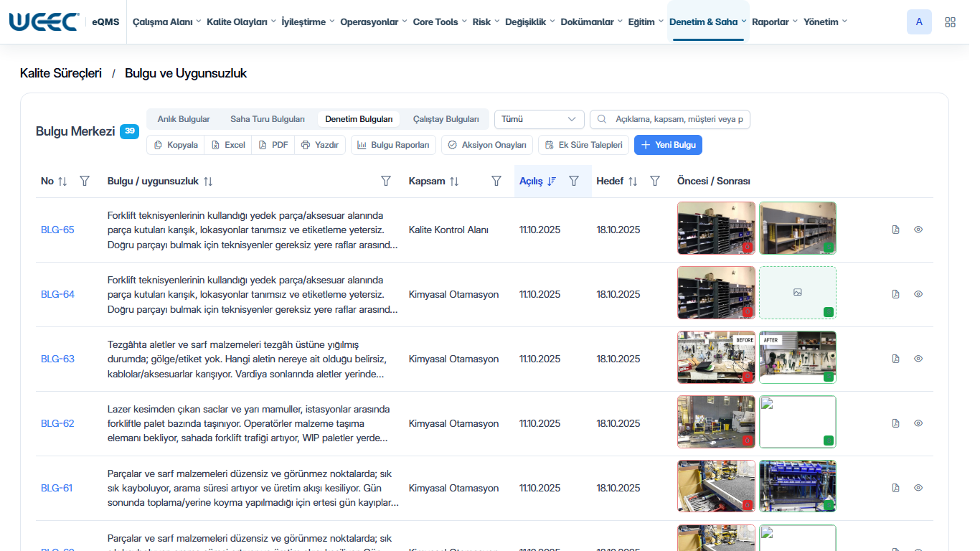Switch to the Saha Turu Bulguları tab

click(x=268, y=119)
